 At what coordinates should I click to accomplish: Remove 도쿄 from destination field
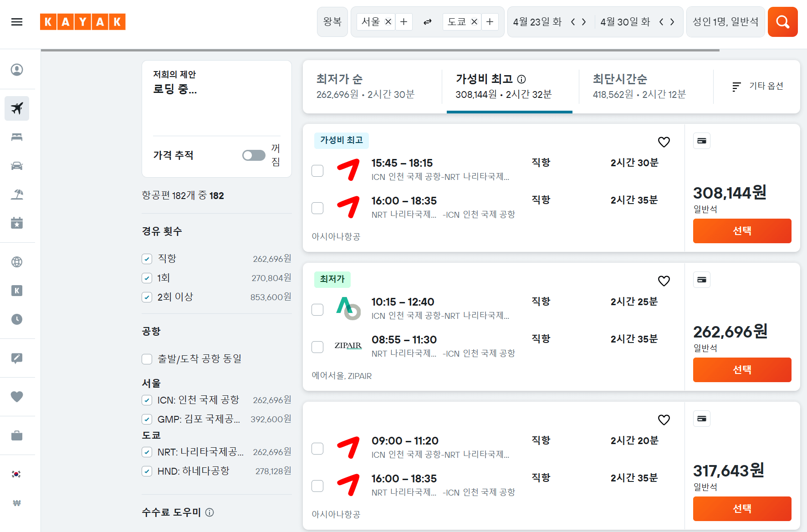(474, 22)
